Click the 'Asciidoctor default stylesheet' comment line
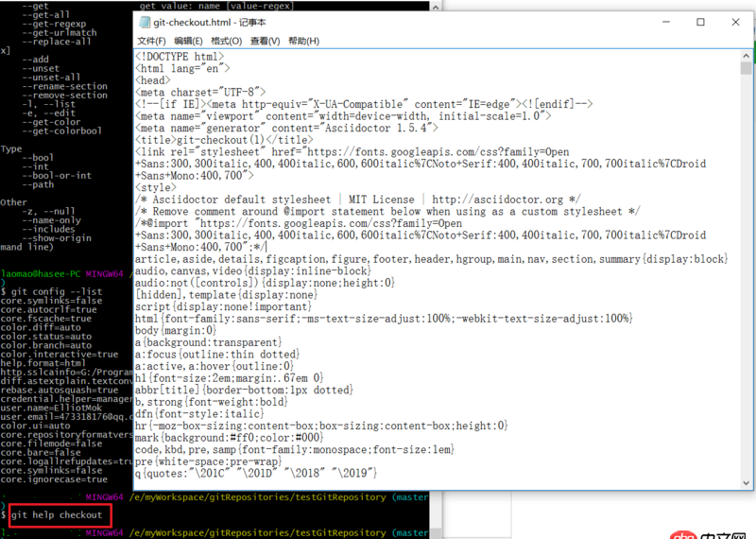The image size is (756, 539). [358, 200]
